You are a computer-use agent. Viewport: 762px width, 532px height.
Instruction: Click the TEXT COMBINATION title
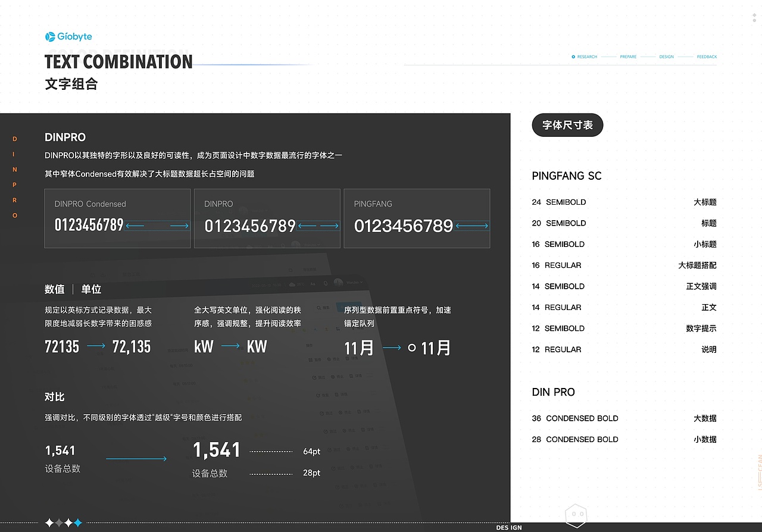click(x=118, y=62)
